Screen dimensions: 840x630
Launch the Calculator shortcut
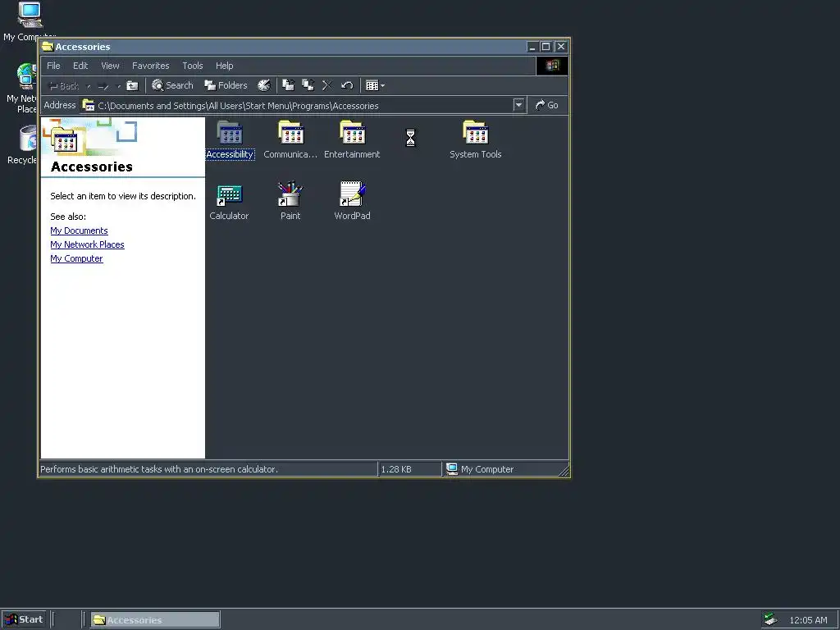230,201
